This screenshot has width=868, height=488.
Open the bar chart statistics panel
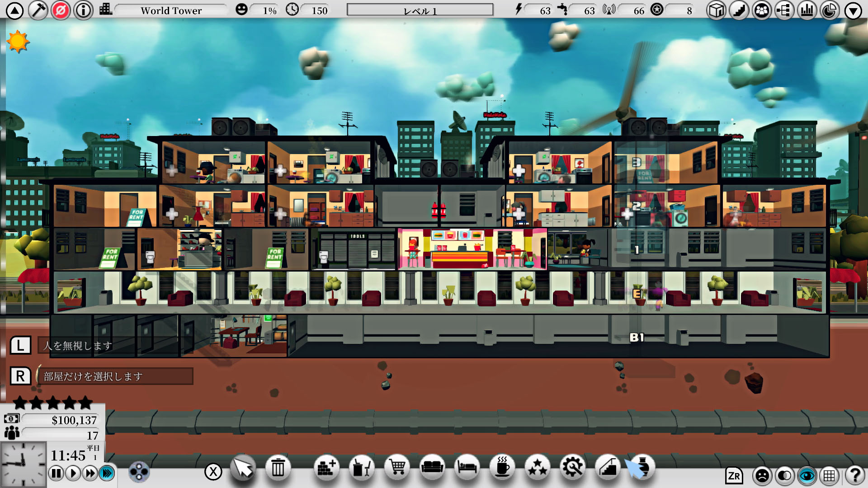pos(807,10)
